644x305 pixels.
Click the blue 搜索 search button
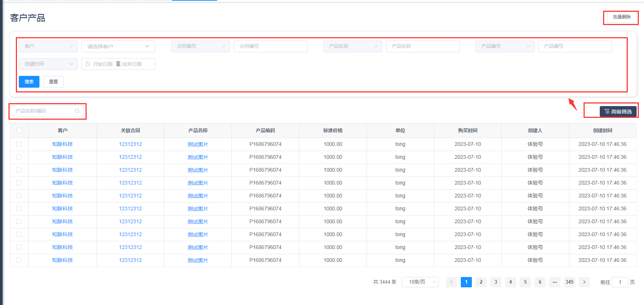(x=29, y=82)
